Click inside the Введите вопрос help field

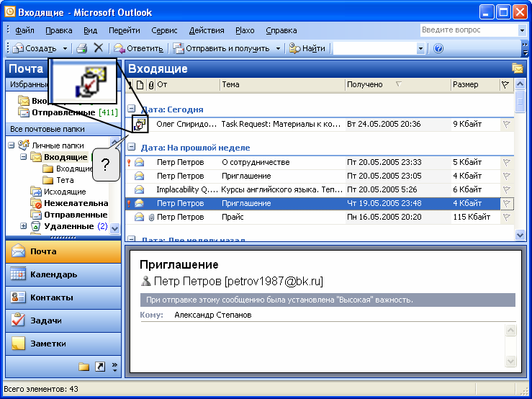click(x=469, y=30)
